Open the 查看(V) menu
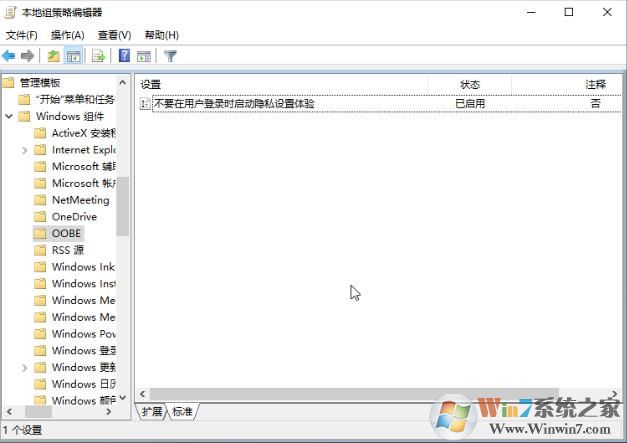The height and width of the screenshot is (443, 627). click(x=114, y=35)
